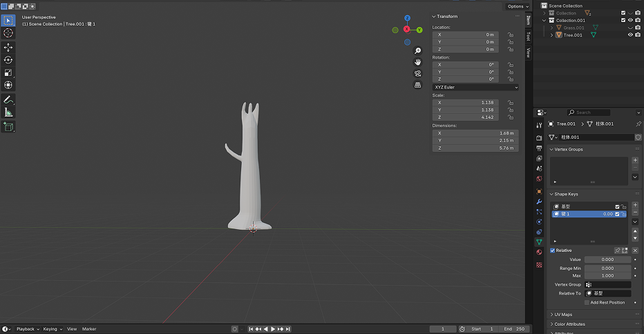Click the shape key Value slider
Image resolution: width=644 pixels, height=334 pixels.
(607, 259)
